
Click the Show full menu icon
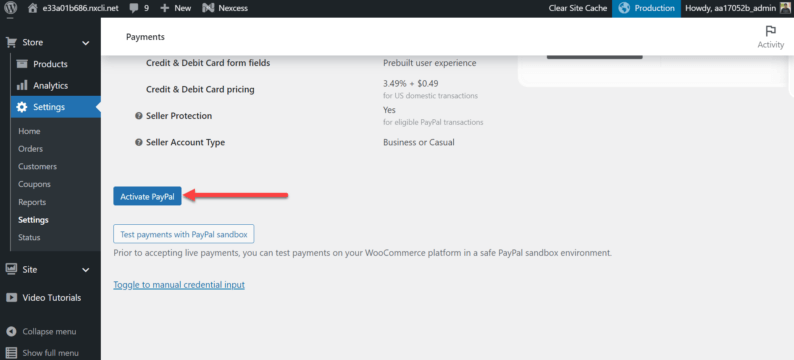point(11,353)
